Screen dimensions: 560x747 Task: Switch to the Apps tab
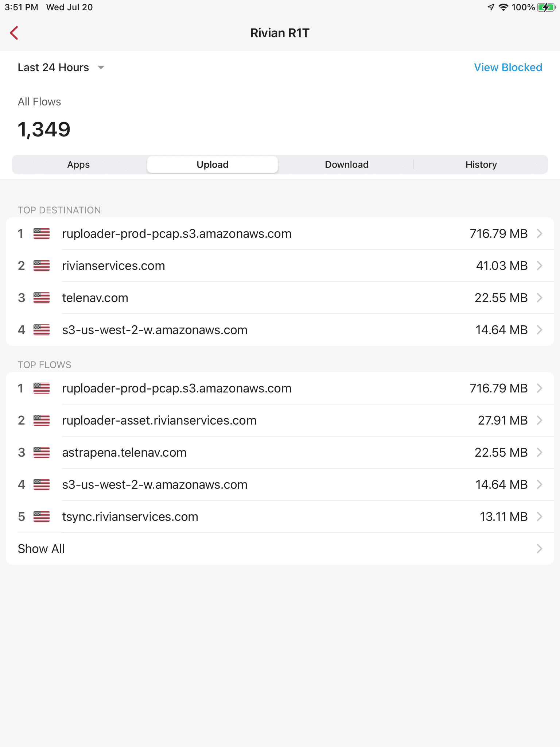click(x=78, y=165)
